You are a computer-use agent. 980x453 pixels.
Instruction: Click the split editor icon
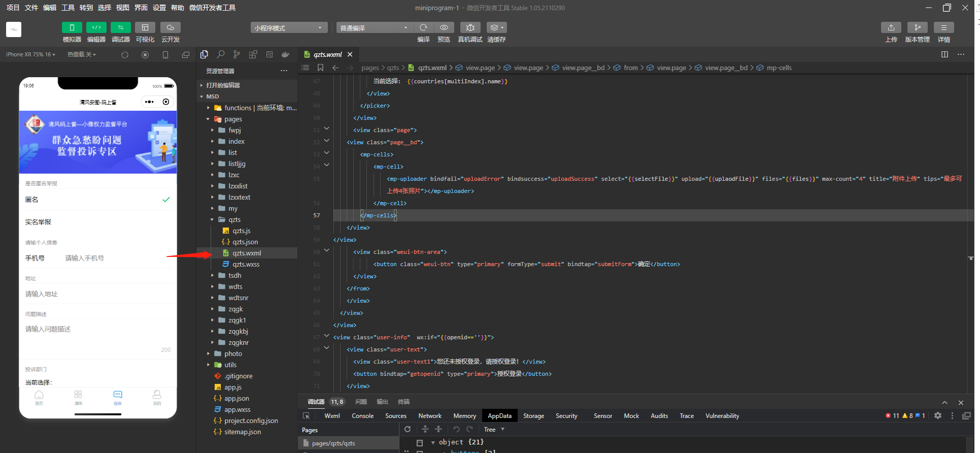click(x=944, y=54)
